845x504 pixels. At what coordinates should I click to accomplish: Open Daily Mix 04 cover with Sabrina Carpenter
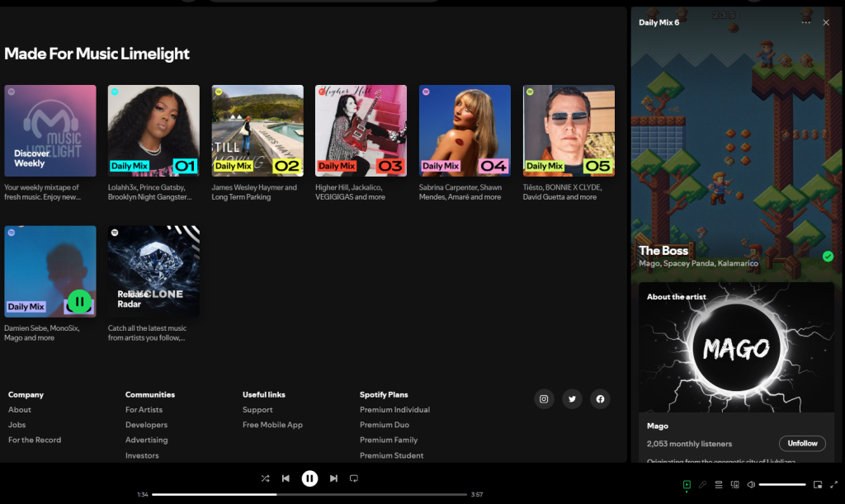click(x=465, y=131)
